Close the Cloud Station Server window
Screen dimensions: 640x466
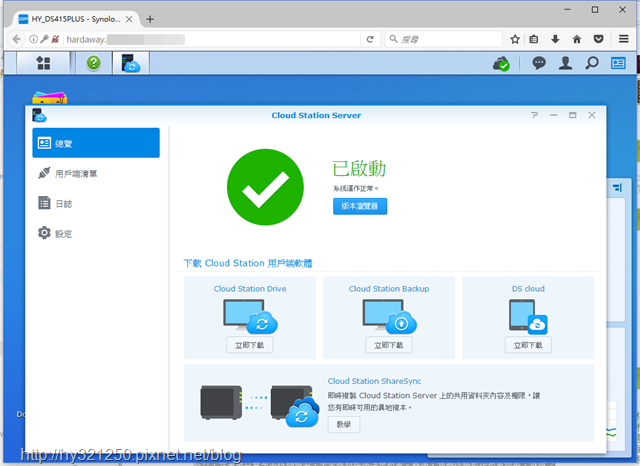coord(592,115)
